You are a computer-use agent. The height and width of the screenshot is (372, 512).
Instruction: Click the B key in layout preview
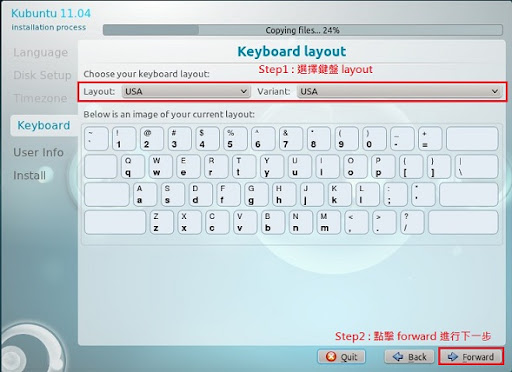[x=273, y=222]
